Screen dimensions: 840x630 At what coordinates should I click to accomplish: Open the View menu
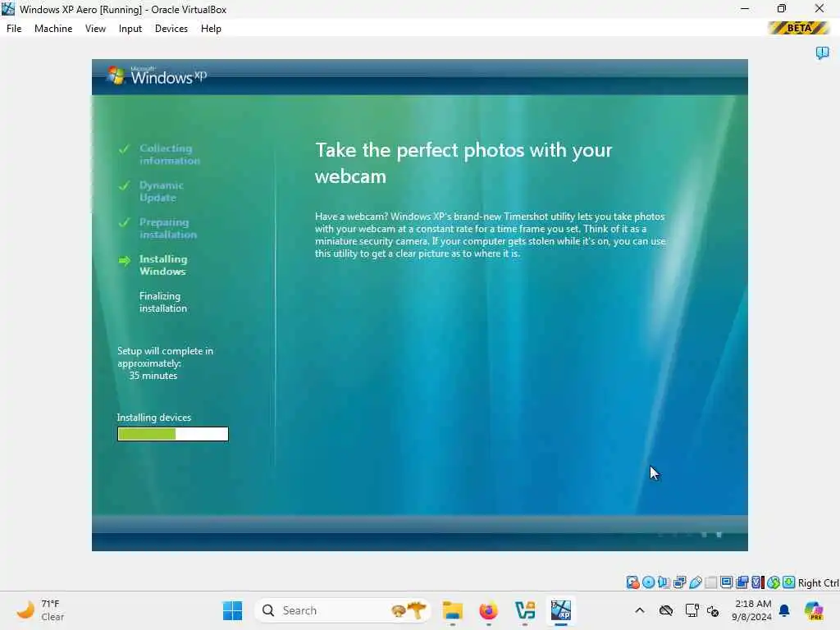(x=95, y=29)
